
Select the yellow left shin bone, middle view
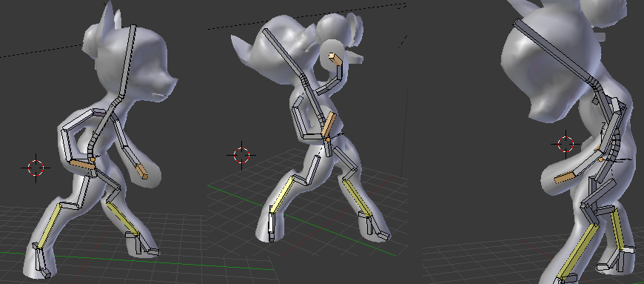point(281,194)
